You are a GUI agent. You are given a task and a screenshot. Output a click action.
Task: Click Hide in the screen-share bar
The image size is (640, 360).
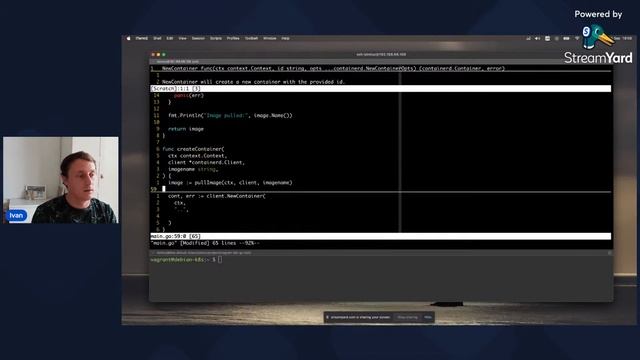427,317
